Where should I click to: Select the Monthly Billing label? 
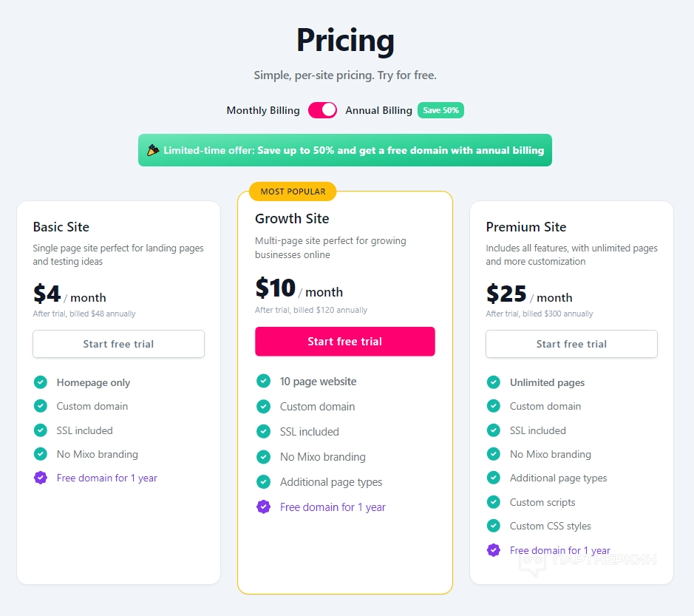(263, 110)
